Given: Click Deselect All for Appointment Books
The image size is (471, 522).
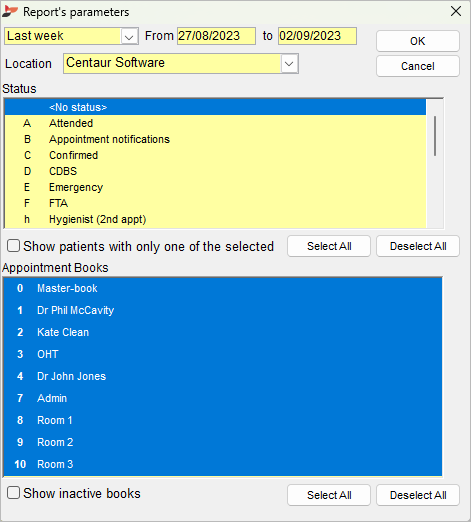Looking at the screenshot, I should [x=418, y=495].
